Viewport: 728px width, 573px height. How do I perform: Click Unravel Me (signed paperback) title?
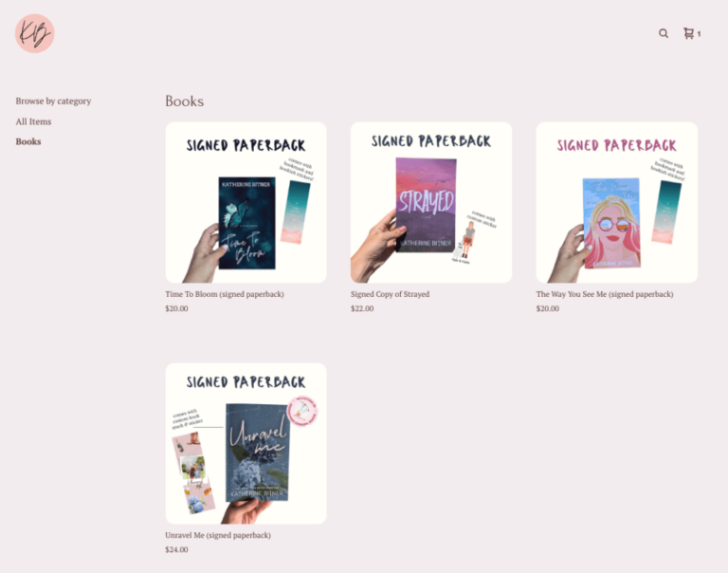tap(218, 535)
